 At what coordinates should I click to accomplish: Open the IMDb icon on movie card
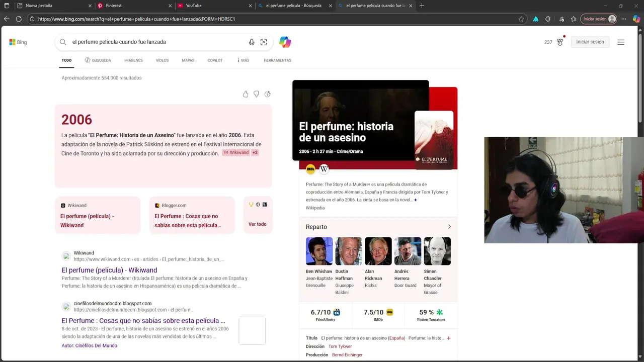pos(310,169)
